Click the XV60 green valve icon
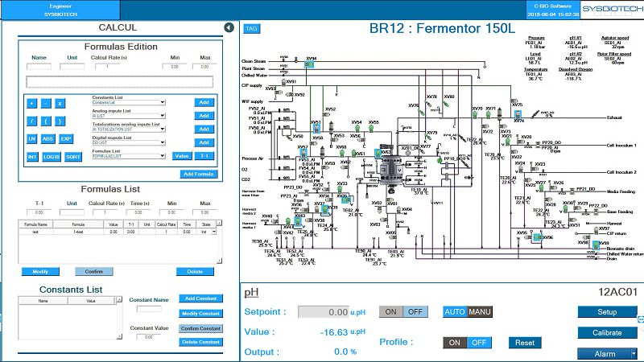Image resolution: width=644 pixels, height=362 pixels. pos(341,153)
